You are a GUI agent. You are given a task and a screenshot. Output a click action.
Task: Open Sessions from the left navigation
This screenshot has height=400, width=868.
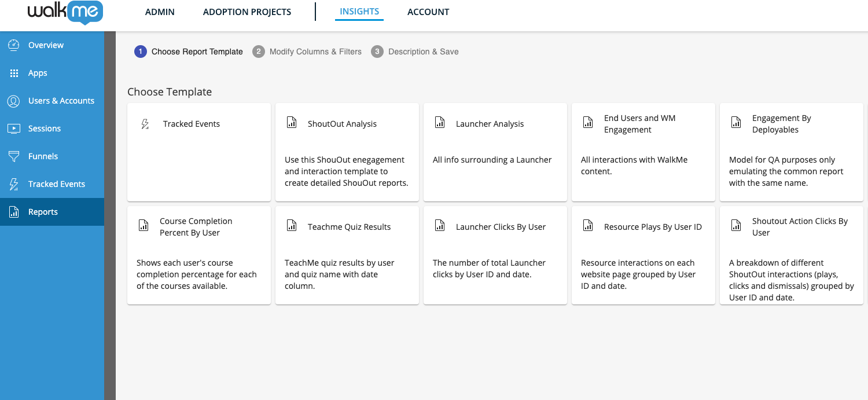click(x=13, y=128)
